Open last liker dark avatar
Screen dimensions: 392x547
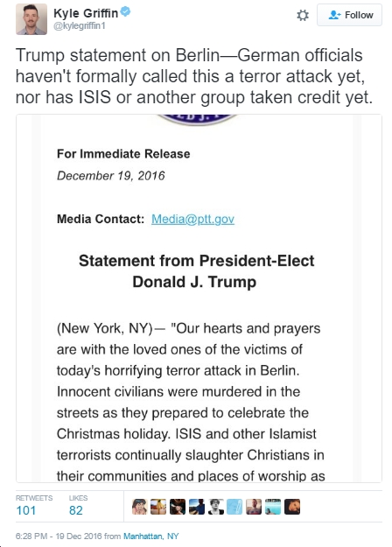[292, 507]
